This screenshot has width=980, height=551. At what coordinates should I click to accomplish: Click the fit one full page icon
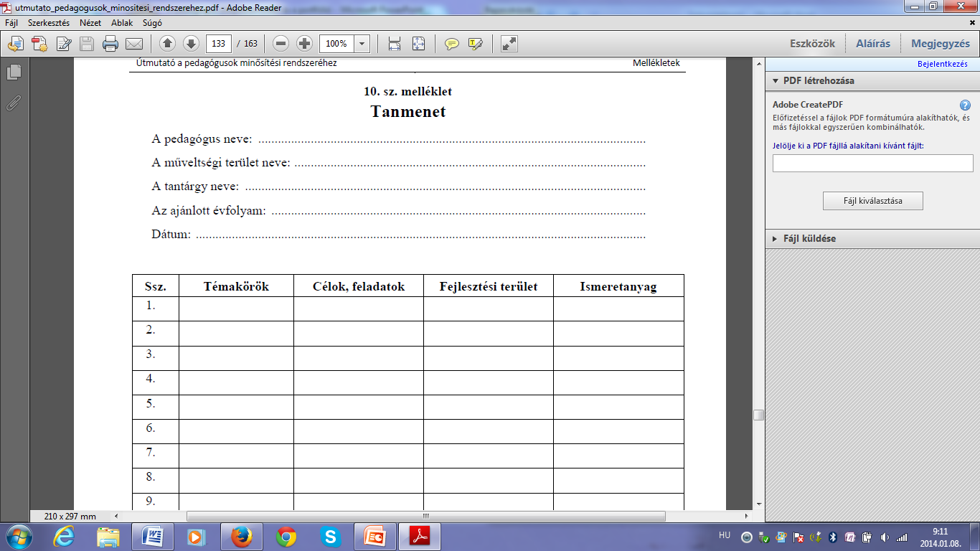pos(418,44)
